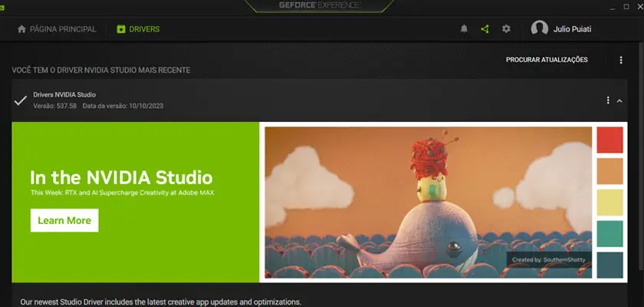Click the "Versão: 537.58" text
The height and width of the screenshot is (307, 644).
pos(54,106)
